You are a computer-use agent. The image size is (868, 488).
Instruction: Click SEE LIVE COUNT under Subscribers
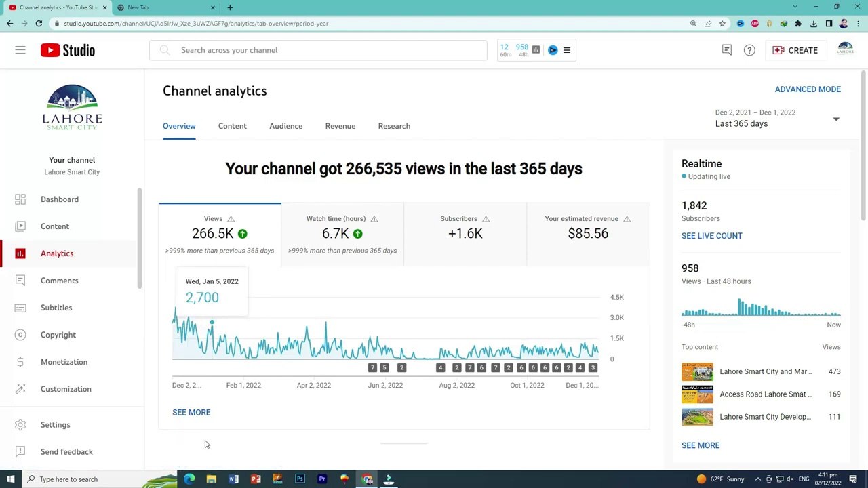[x=712, y=236]
